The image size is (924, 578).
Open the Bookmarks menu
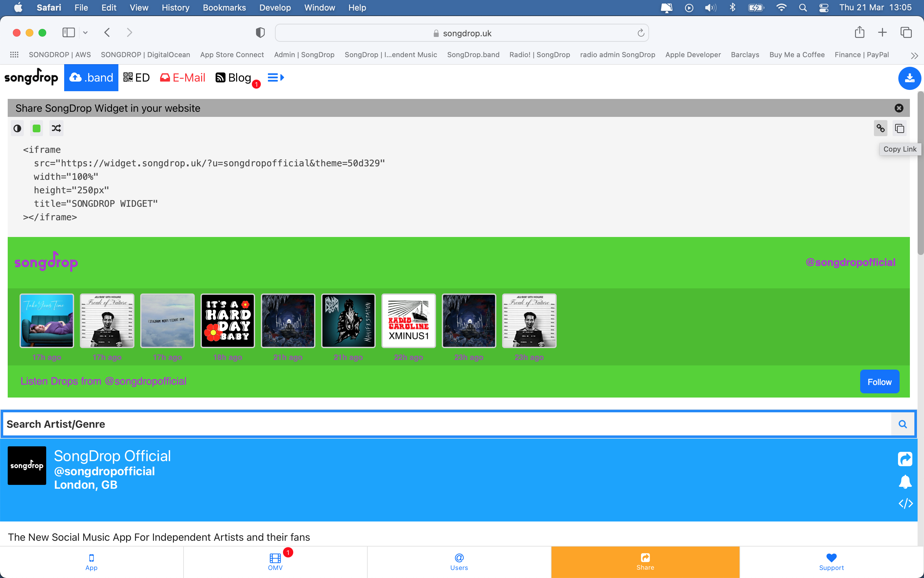coord(224,8)
